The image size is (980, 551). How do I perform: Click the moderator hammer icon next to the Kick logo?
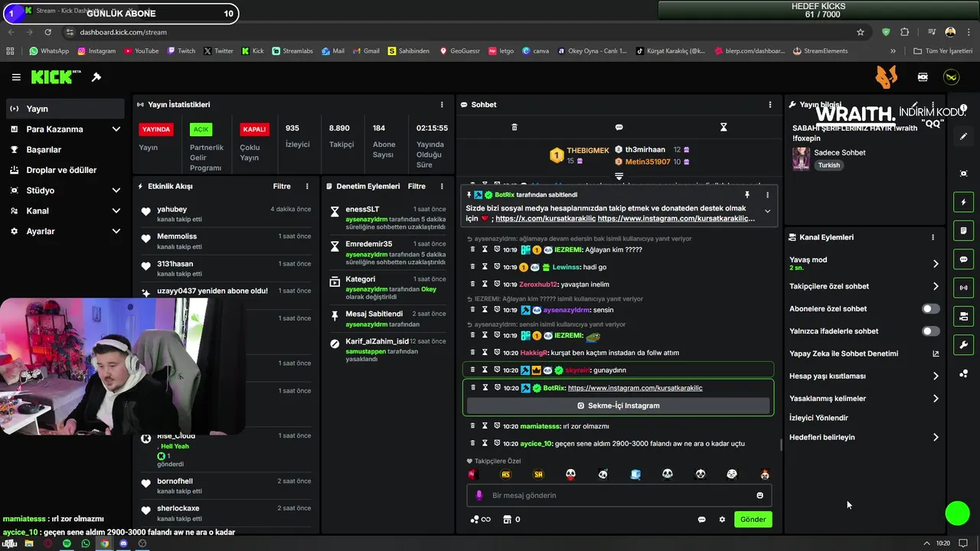point(96,77)
